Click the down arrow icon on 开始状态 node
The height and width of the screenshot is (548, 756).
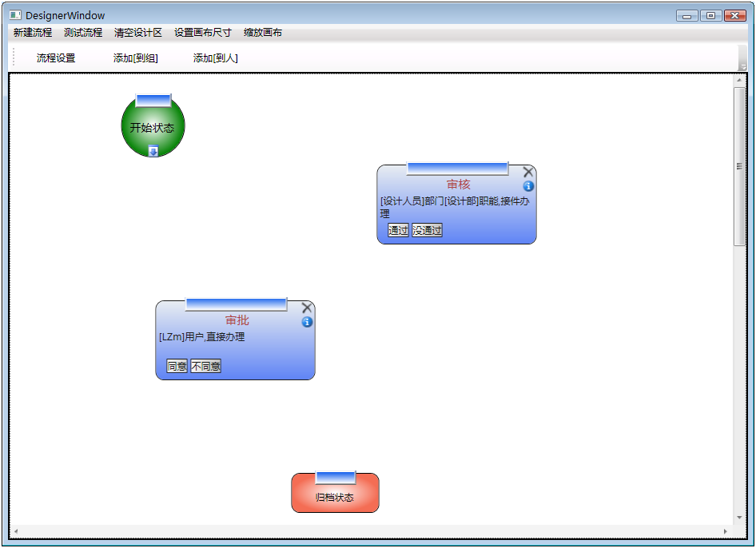pos(153,151)
